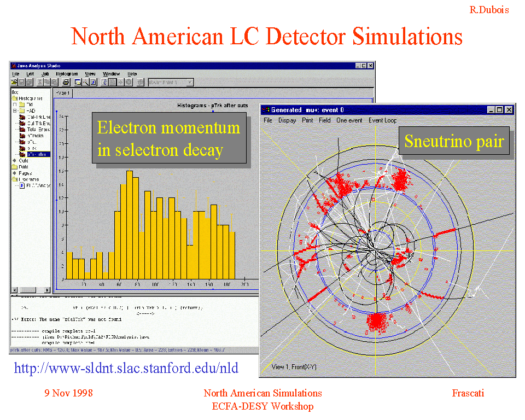Screen dimensions: 525x420
Task: Click One event in event display
Action: 349,120
